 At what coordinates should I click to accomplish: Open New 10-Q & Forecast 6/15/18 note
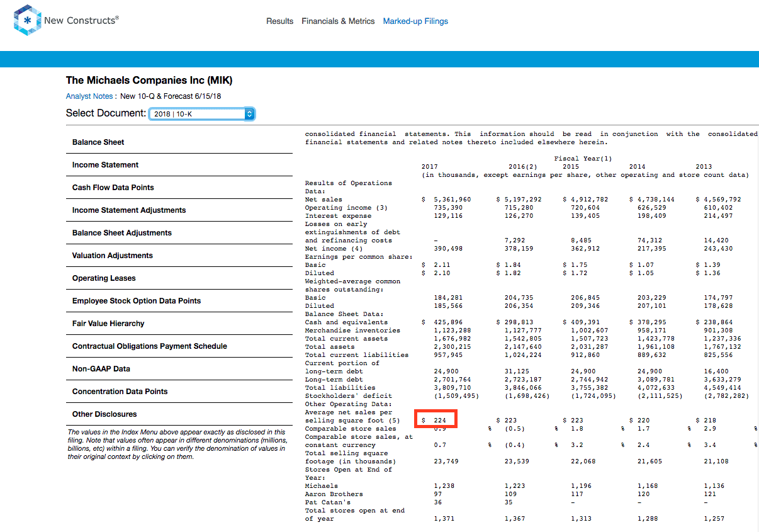[x=171, y=96]
